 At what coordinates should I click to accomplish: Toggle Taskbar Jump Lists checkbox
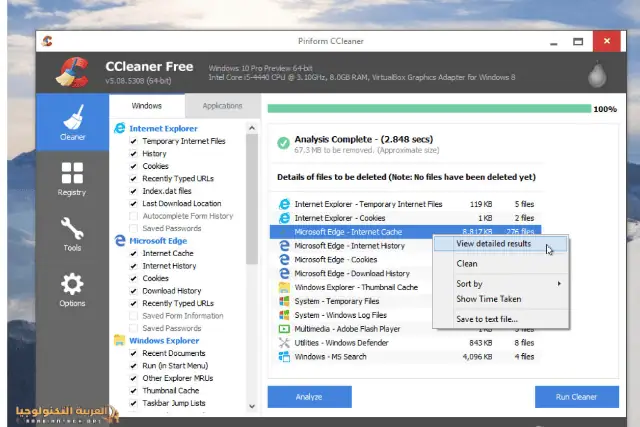pos(133,403)
